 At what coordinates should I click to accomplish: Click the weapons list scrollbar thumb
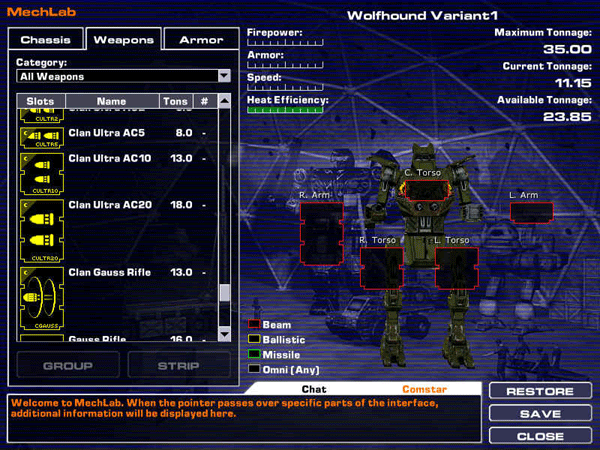coord(225,293)
